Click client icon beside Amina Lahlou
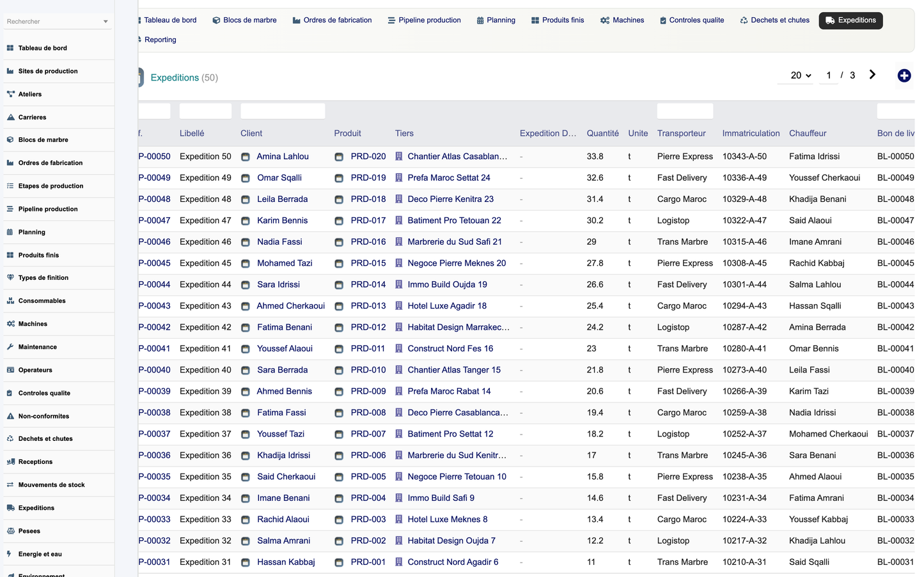Viewport: 924px width, 577px height. pyautogui.click(x=245, y=157)
